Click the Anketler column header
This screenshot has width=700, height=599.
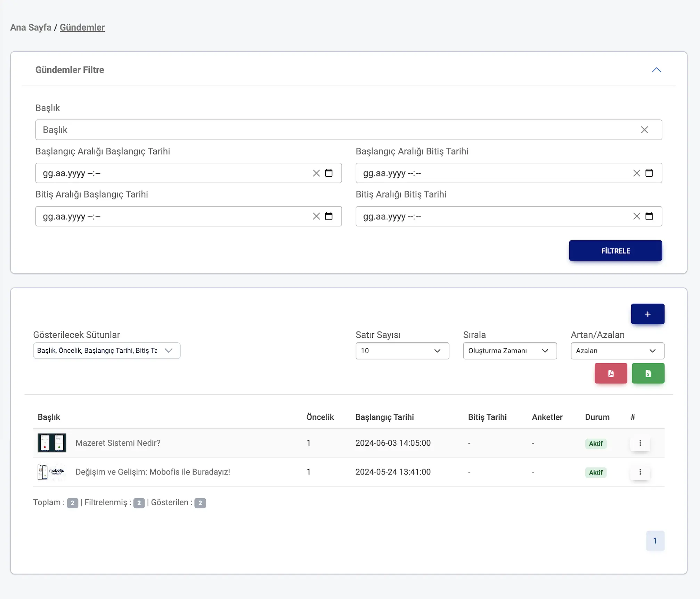tap(547, 417)
